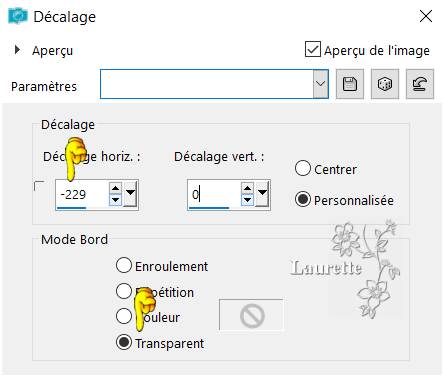Increase the vertical offset with the up arrow
This screenshot has height=377, width=444.
(x=247, y=188)
